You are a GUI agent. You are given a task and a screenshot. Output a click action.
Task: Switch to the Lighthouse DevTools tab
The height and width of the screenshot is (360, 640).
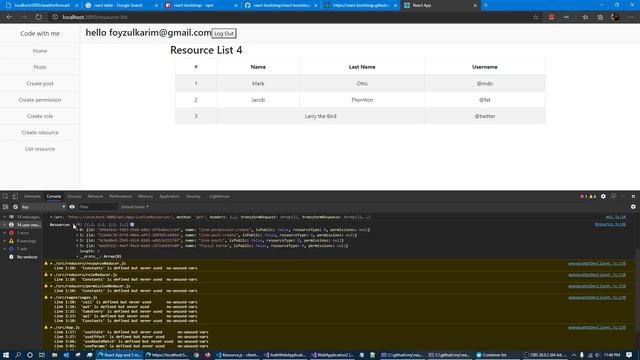pyautogui.click(x=220, y=196)
